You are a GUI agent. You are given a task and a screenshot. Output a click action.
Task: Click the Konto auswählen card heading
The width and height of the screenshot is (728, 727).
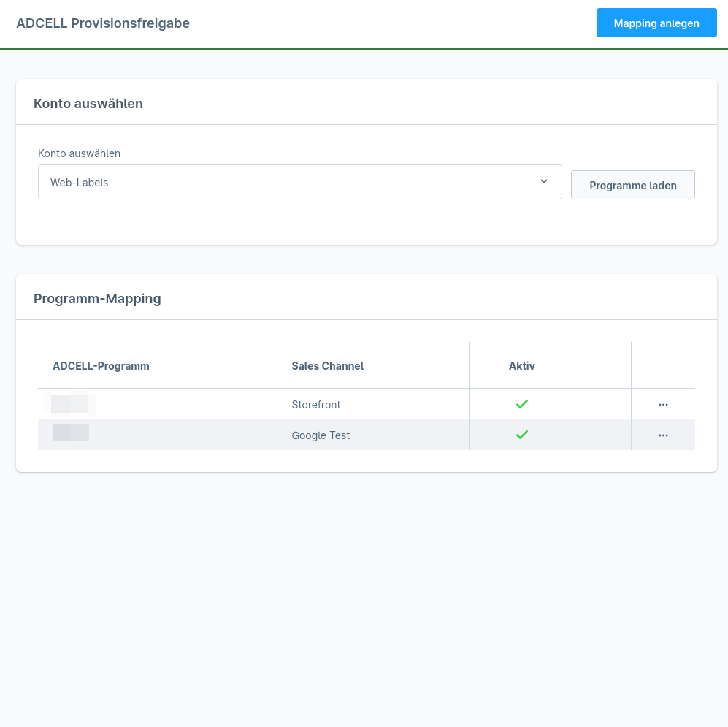pyautogui.click(x=88, y=104)
